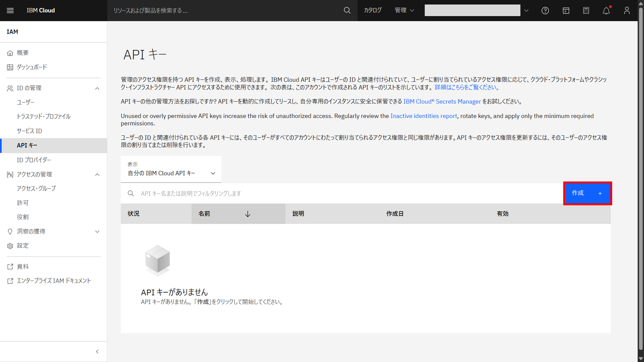Open the hamburger navigation menu
This screenshot has height=362, width=644.
coord(10,11)
